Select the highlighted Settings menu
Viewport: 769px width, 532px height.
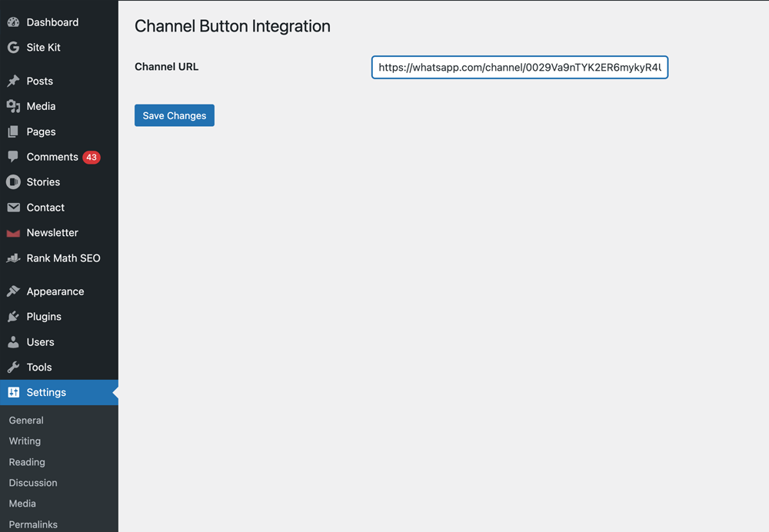click(x=59, y=392)
